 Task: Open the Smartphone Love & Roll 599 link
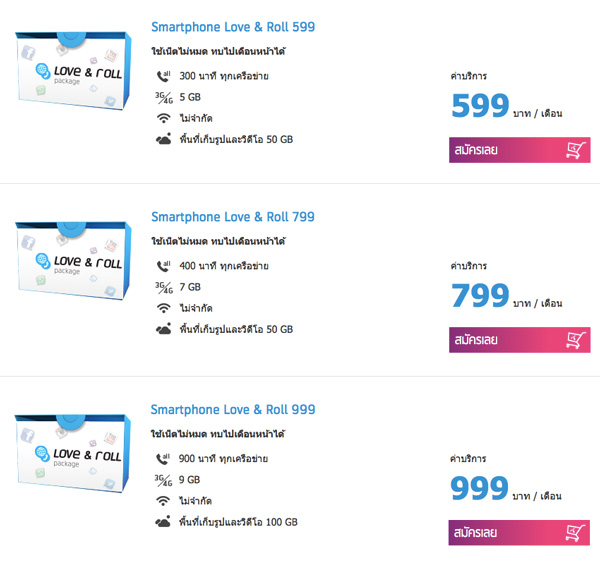click(x=233, y=27)
